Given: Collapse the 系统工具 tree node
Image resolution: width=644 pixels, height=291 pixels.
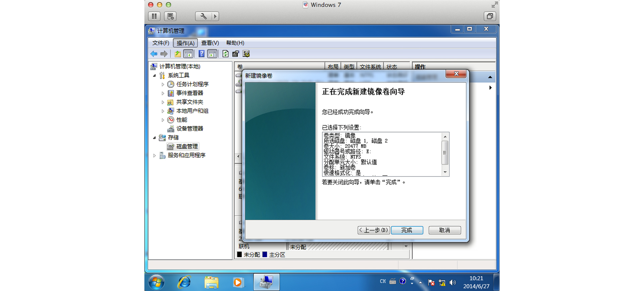Looking at the screenshot, I should (x=154, y=76).
